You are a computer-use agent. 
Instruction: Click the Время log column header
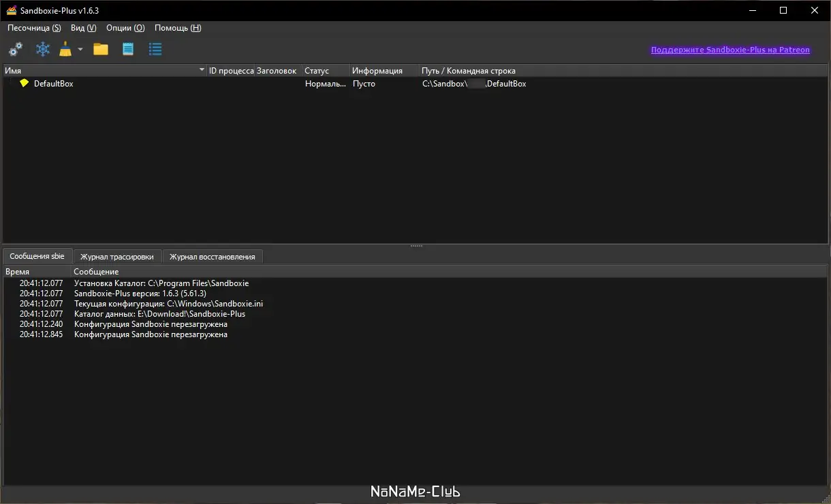(37, 272)
